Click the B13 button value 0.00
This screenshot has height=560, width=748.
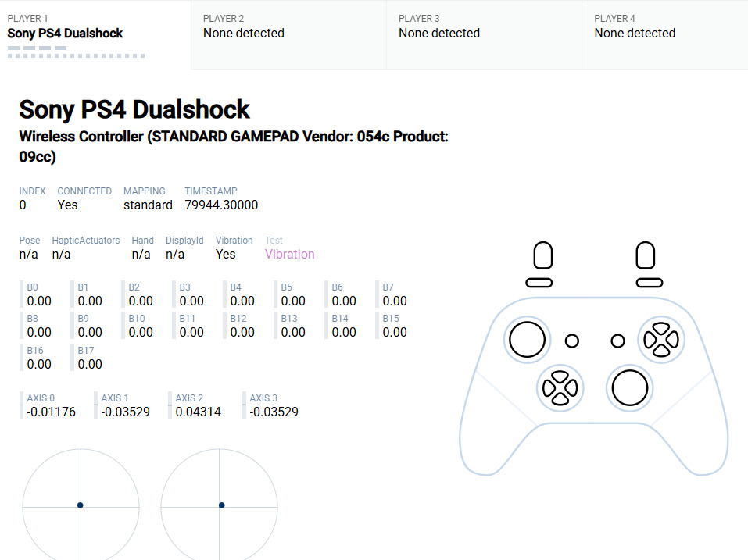click(293, 332)
